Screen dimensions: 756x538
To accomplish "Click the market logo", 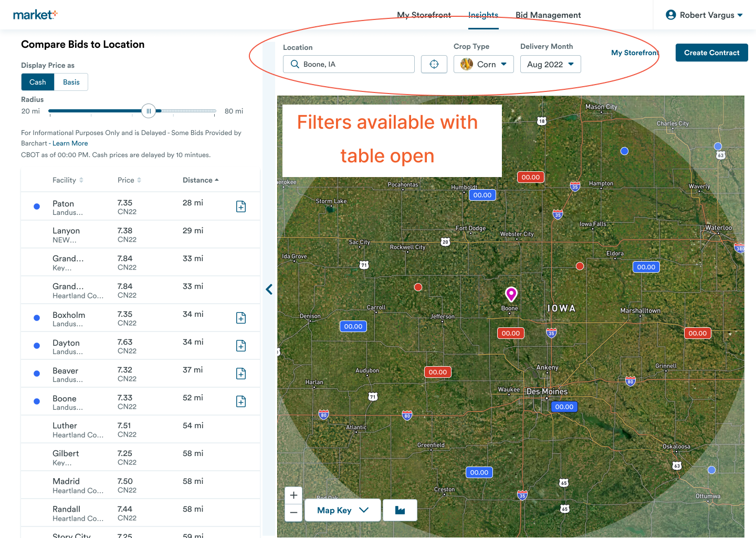I will pos(35,15).
